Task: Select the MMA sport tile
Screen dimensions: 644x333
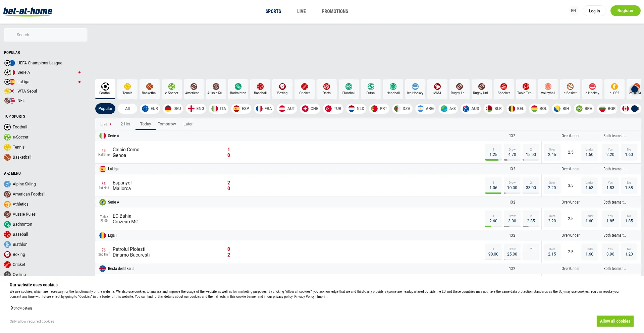Action: (437, 89)
